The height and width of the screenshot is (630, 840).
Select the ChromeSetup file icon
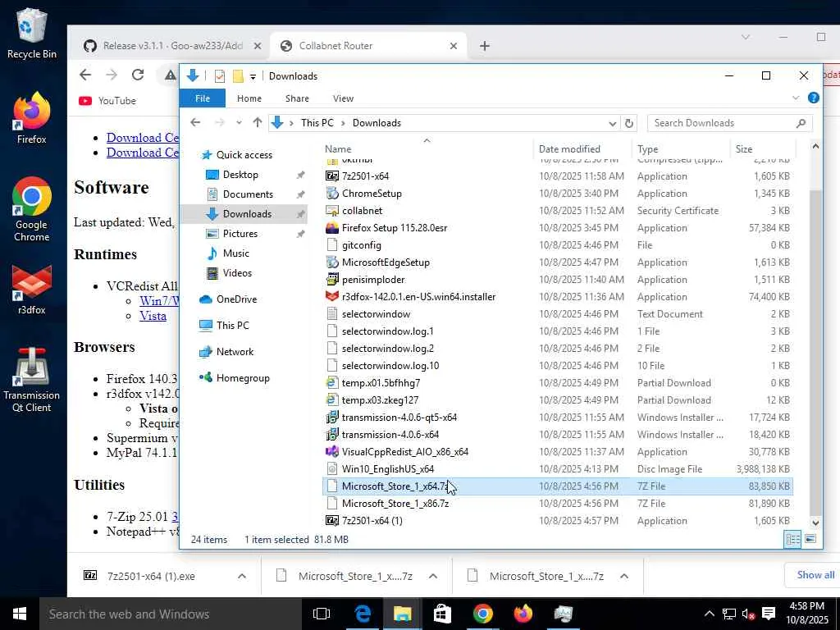[x=332, y=194]
